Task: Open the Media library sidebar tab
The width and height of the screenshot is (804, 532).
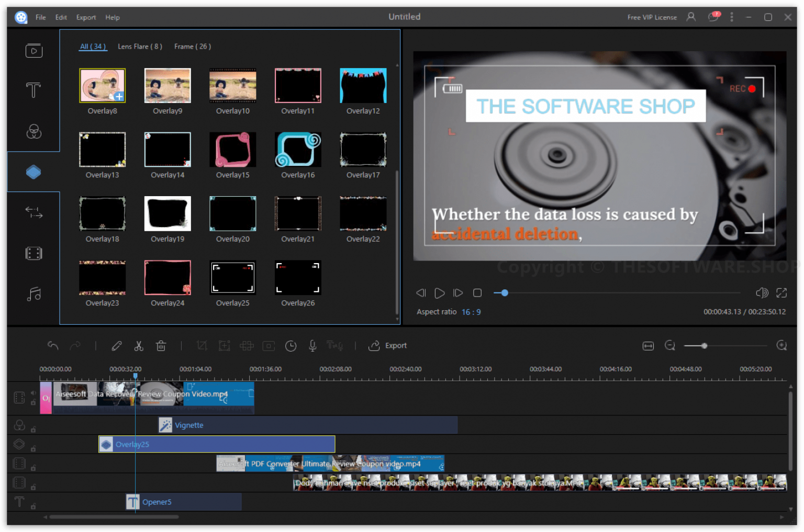Action: point(33,51)
